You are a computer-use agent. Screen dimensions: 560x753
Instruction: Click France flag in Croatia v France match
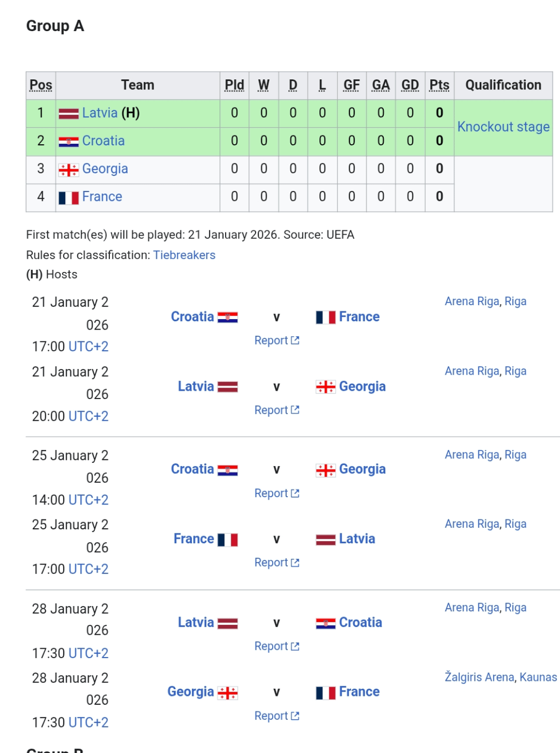click(x=326, y=317)
